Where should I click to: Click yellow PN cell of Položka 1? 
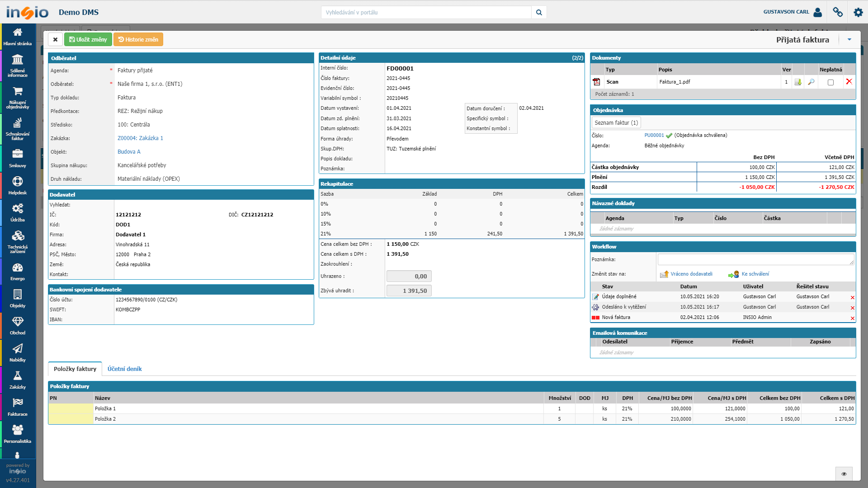71,408
